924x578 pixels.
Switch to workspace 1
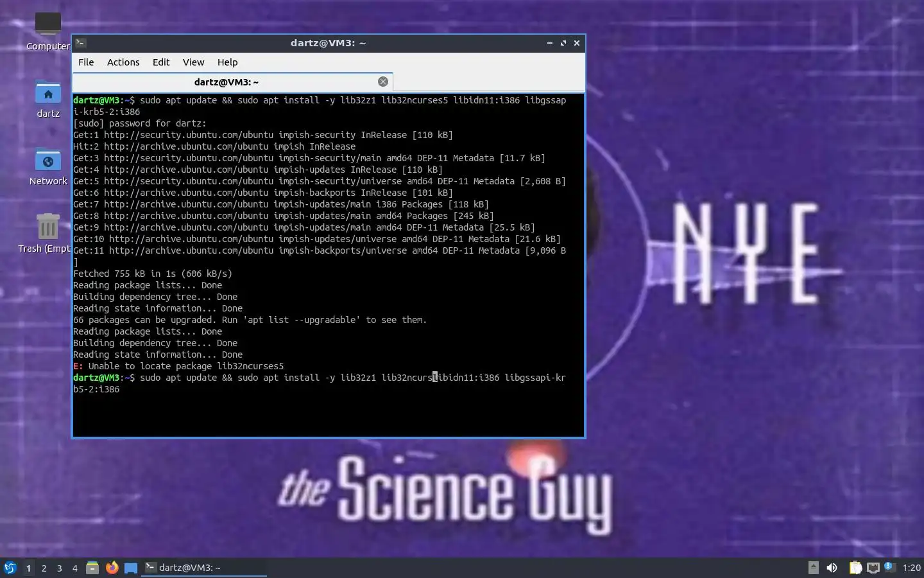(x=28, y=568)
